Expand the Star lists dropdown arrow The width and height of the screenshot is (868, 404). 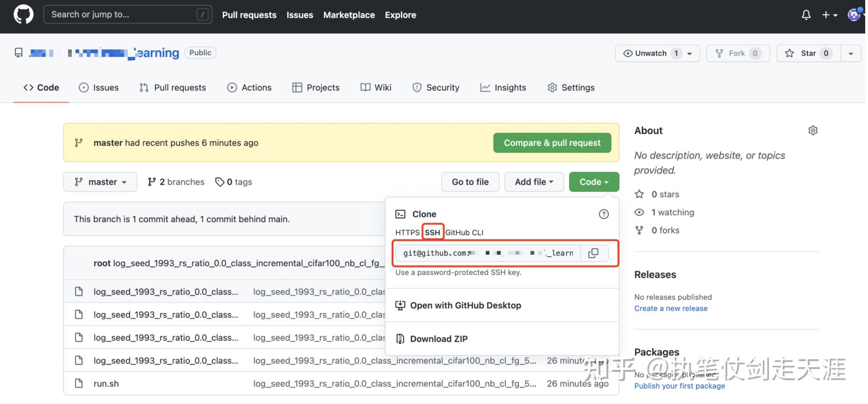click(850, 53)
